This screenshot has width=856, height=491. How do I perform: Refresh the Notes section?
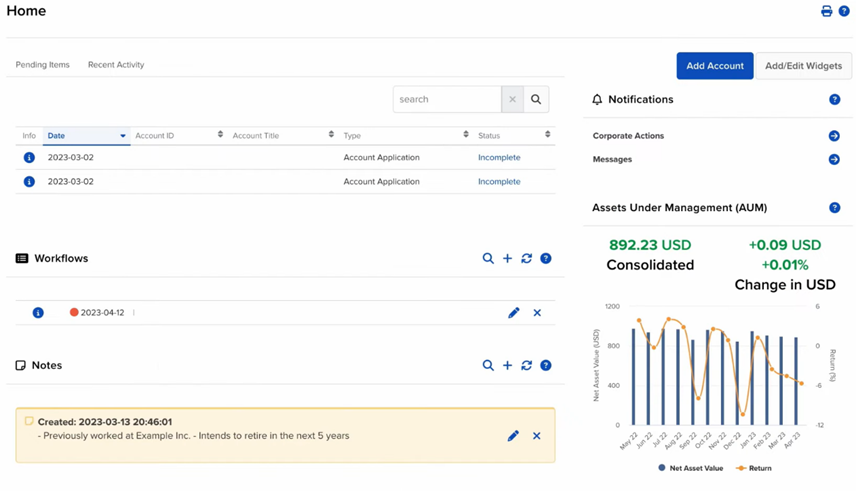[x=526, y=366]
